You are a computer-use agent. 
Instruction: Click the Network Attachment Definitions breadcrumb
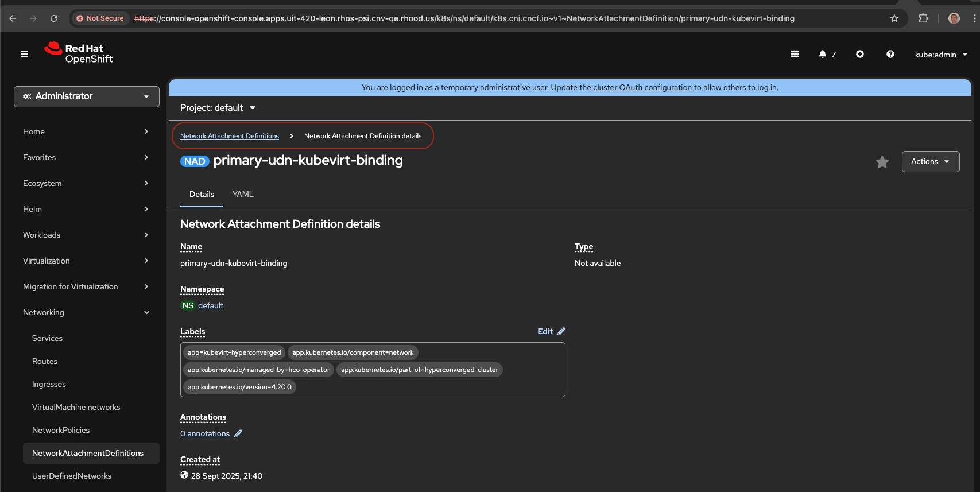point(230,136)
